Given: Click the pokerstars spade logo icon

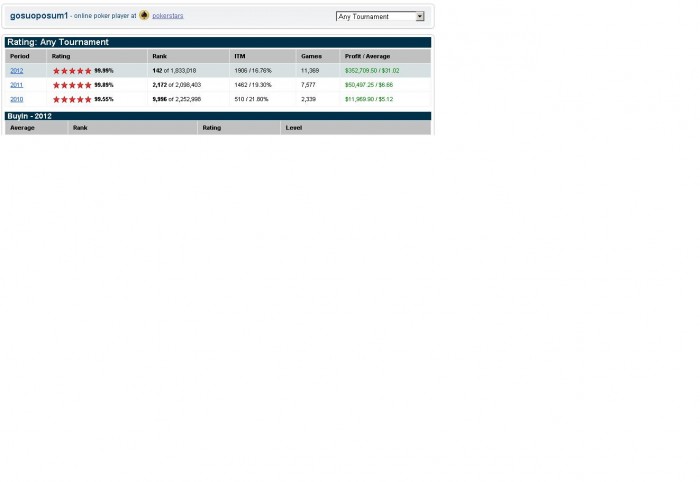Looking at the screenshot, I should 144,15.
